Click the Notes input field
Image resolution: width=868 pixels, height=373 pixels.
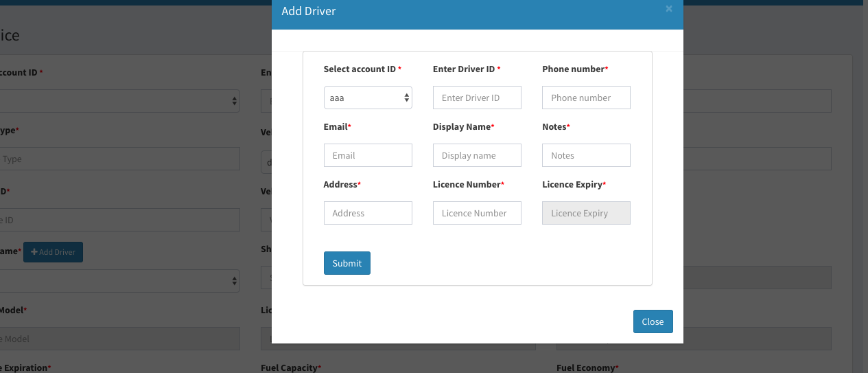(586, 155)
